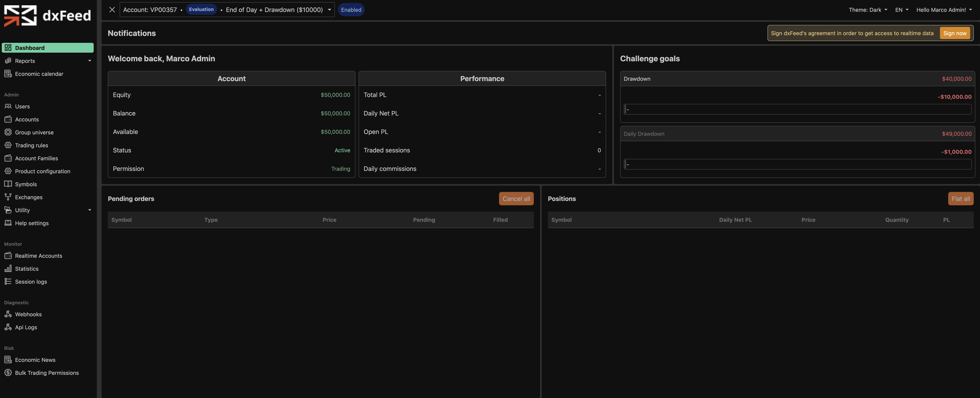Click the Trading rules gear icon

click(x=8, y=145)
